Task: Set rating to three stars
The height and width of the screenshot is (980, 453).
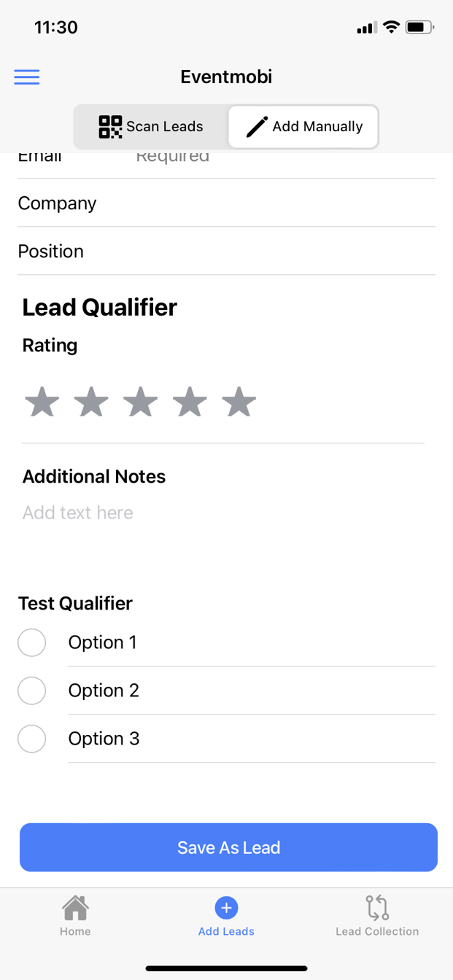Action: [140, 401]
